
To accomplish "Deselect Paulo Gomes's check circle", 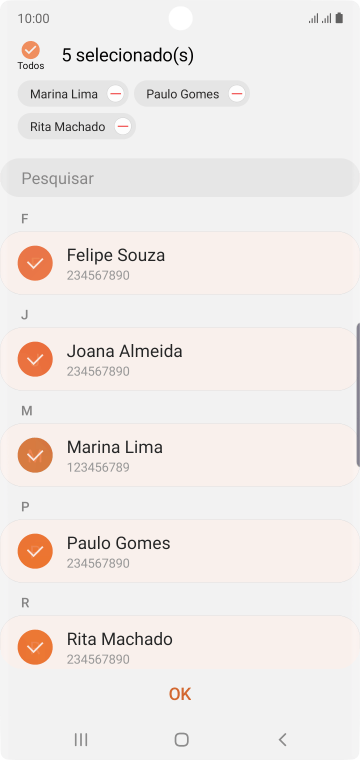I will [35, 551].
